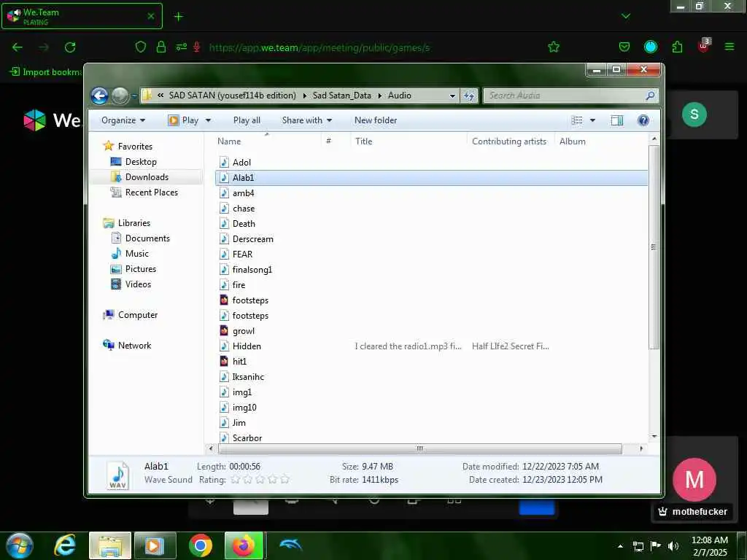Image resolution: width=747 pixels, height=560 pixels.
Task: Reload the We.Team page in browser
Action: [70, 47]
